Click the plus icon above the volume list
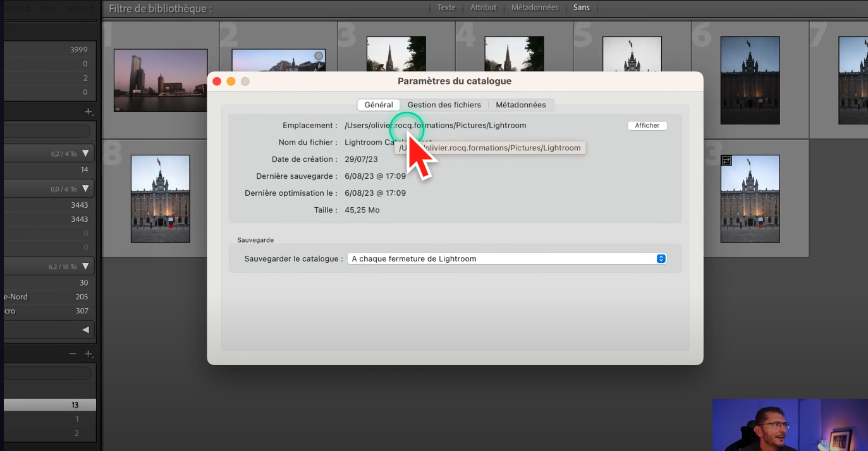The width and height of the screenshot is (868, 451). pos(89,112)
